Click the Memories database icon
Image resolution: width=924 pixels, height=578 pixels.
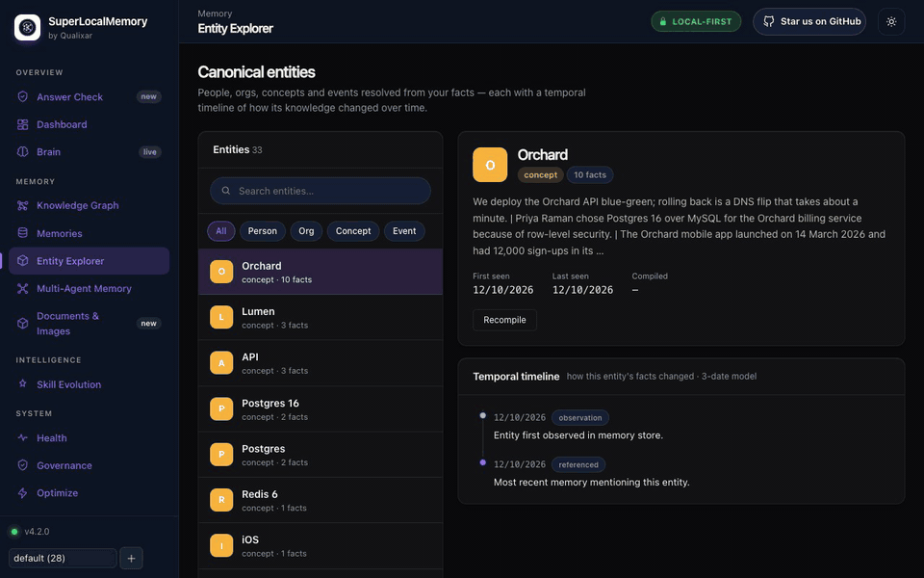pyautogui.click(x=22, y=233)
